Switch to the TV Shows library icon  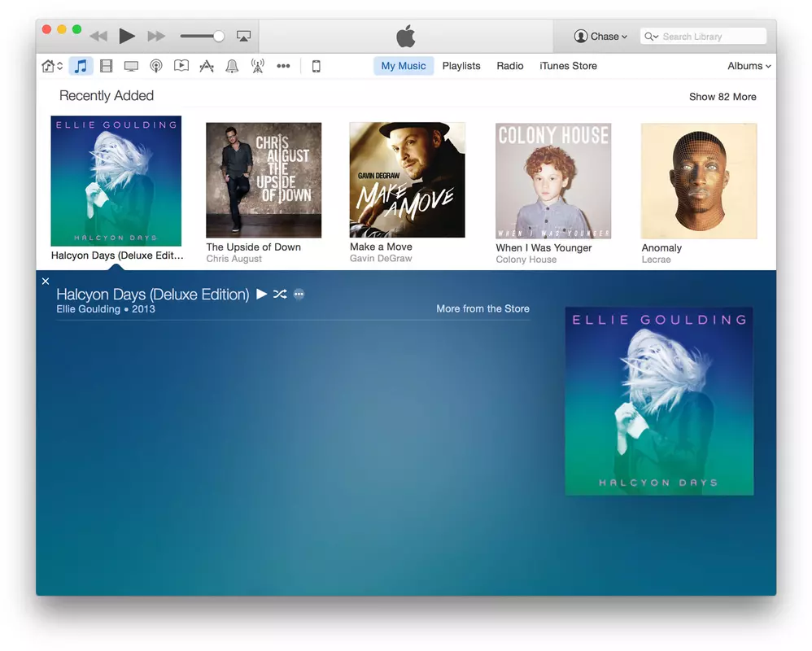click(131, 66)
